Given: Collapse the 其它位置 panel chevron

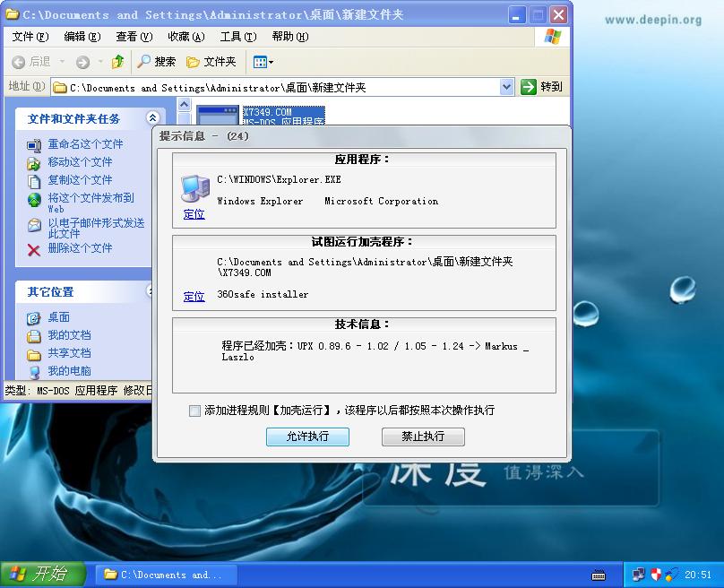Looking at the screenshot, I should (150, 290).
